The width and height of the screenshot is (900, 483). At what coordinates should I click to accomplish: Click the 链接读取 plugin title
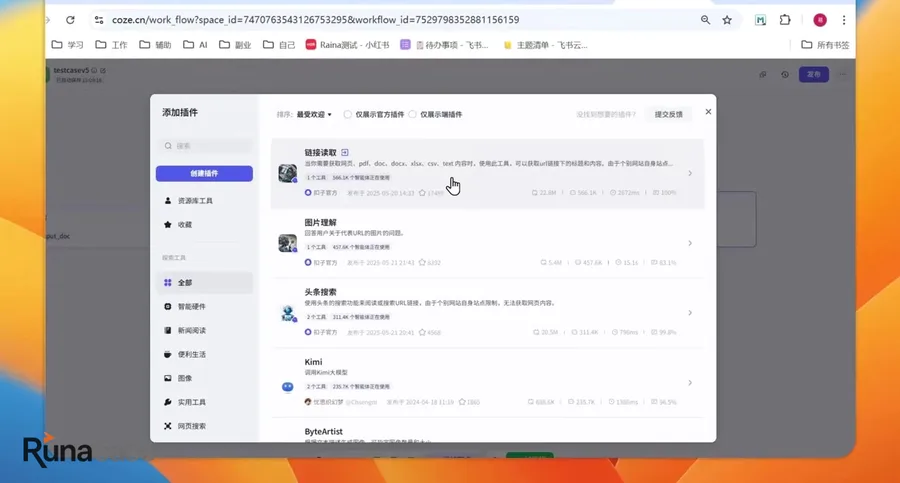pos(320,152)
